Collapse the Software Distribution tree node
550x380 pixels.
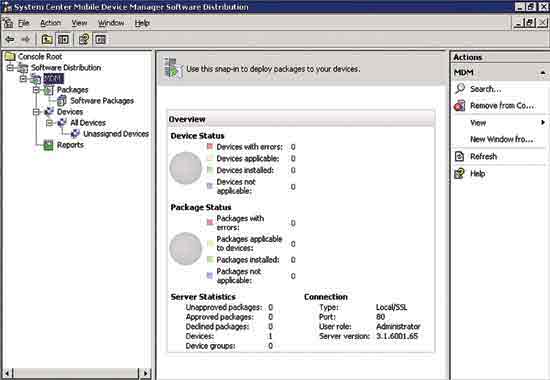10,67
